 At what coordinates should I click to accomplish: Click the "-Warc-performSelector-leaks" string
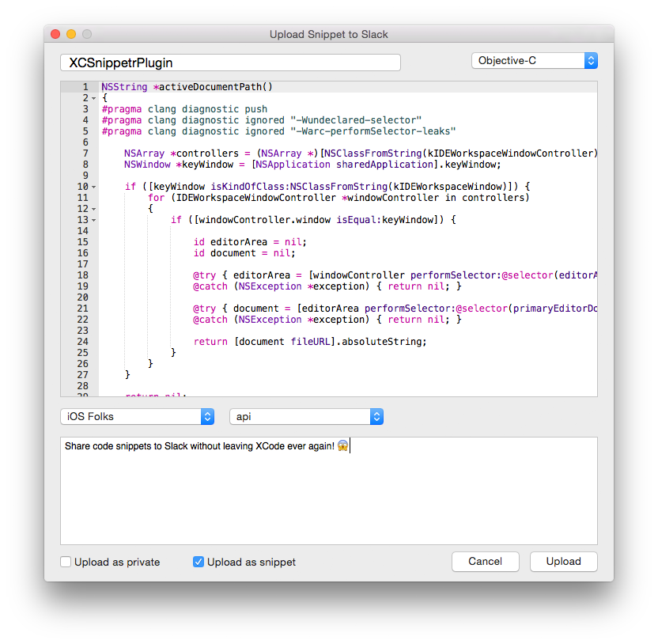pyautogui.click(x=373, y=131)
